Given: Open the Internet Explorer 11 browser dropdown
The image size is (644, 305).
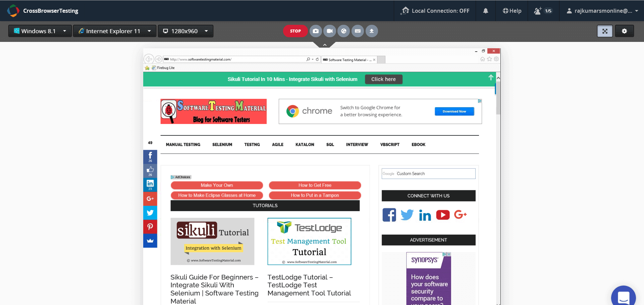Looking at the screenshot, I should click(x=115, y=31).
